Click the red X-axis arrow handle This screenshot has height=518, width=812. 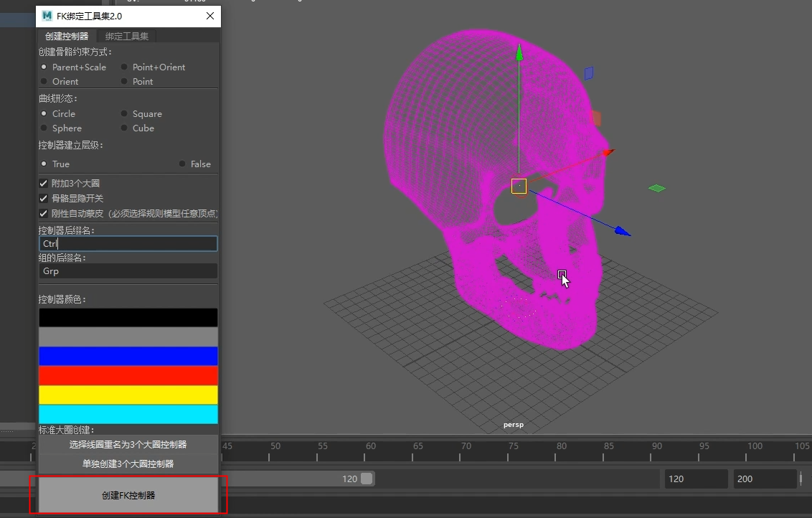click(608, 152)
